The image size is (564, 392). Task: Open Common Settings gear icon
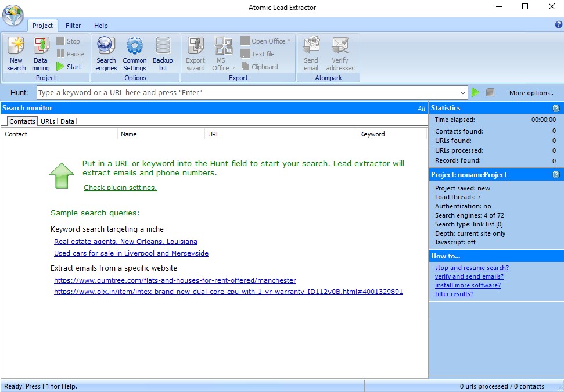pyautogui.click(x=135, y=53)
